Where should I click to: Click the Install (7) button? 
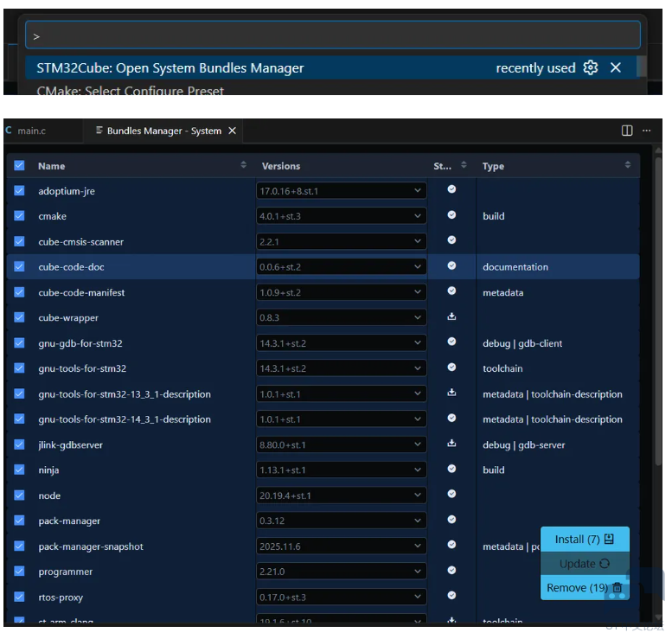[x=585, y=539]
